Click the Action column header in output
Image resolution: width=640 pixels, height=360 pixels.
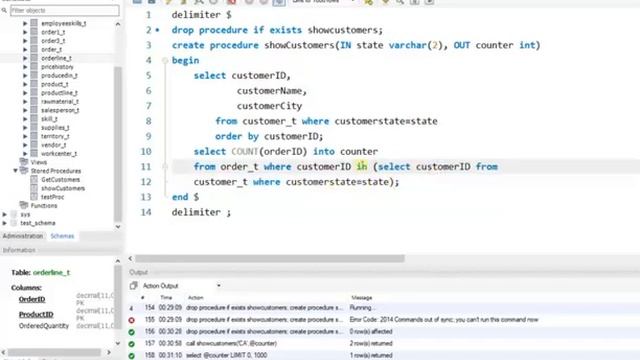tap(196, 298)
